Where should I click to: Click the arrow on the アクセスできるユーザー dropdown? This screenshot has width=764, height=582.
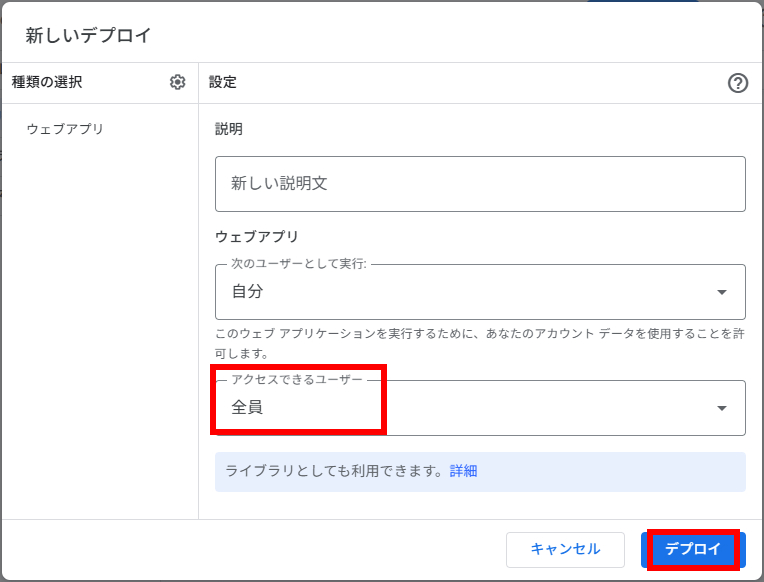[x=722, y=408]
